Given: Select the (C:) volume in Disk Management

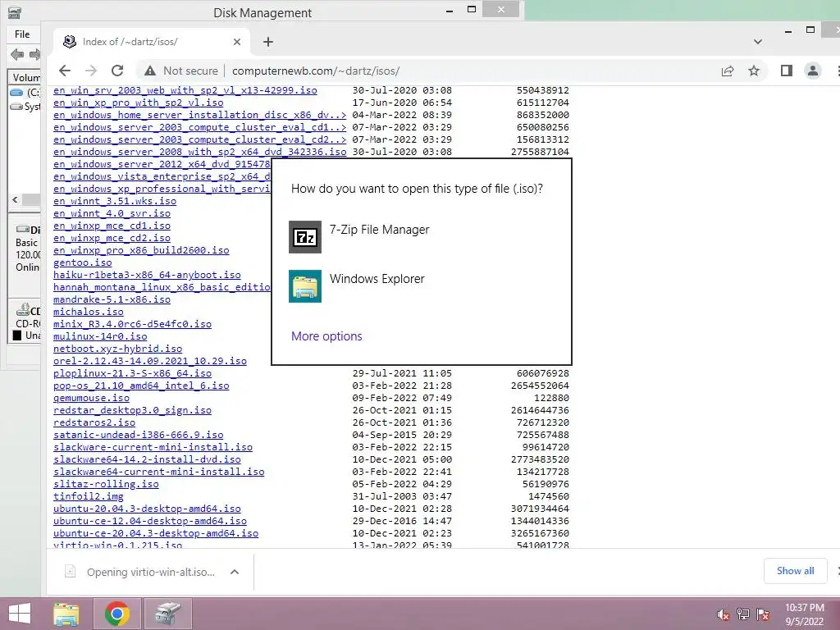Looking at the screenshot, I should coord(25,93).
